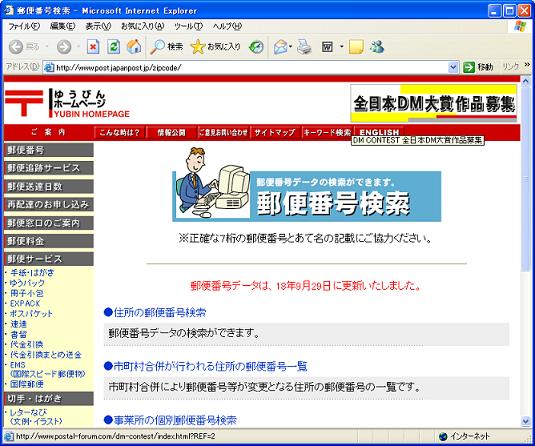Click inside the address URL field

click(246, 68)
